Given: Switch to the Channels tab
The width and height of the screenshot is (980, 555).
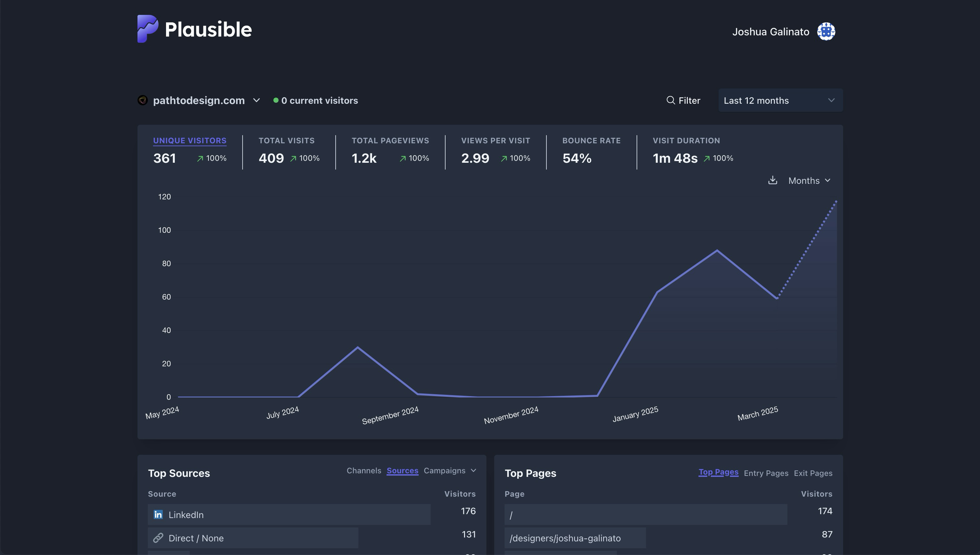Looking at the screenshot, I should click(364, 470).
